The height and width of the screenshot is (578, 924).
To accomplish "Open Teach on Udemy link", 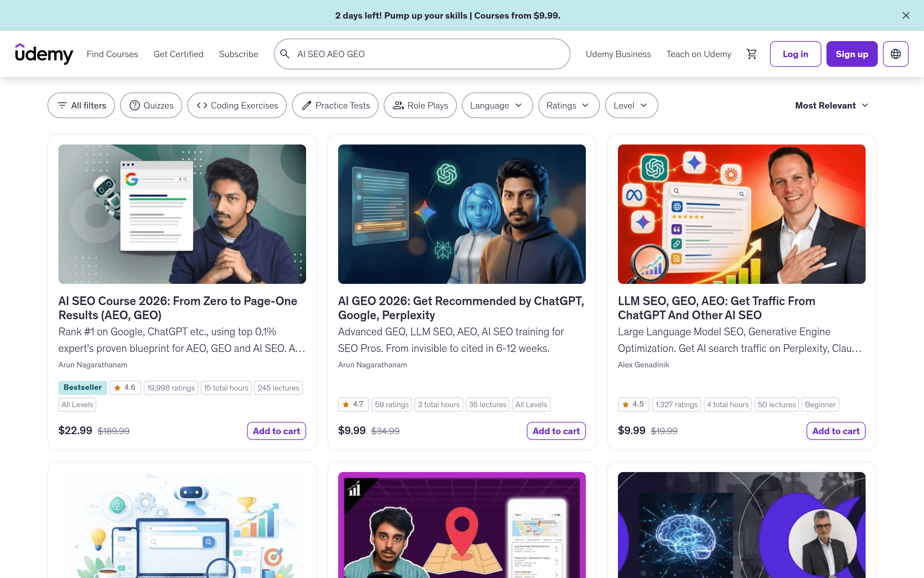I will (x=699, y=54).
